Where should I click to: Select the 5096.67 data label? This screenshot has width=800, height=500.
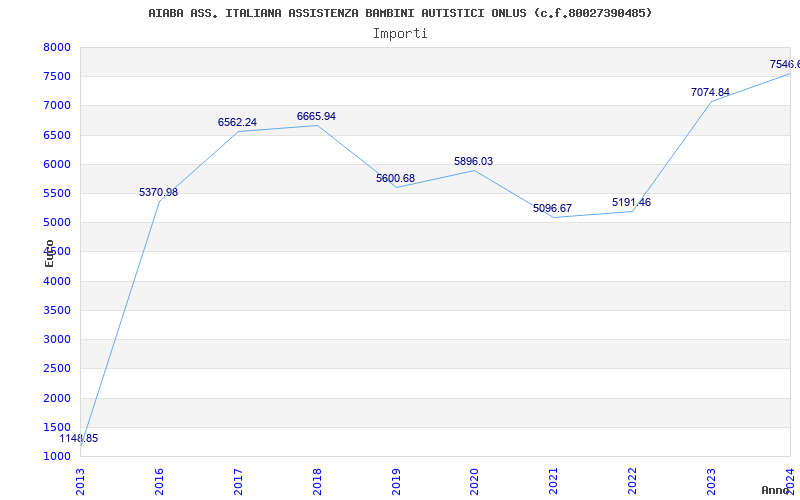pyautogui.click(x=553, y=208)
